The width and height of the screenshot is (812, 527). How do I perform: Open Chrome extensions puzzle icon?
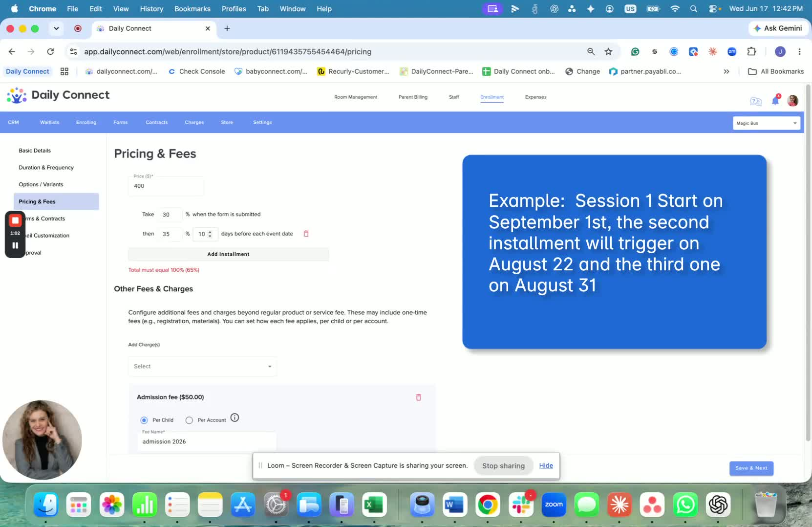[x=751, y=51]
